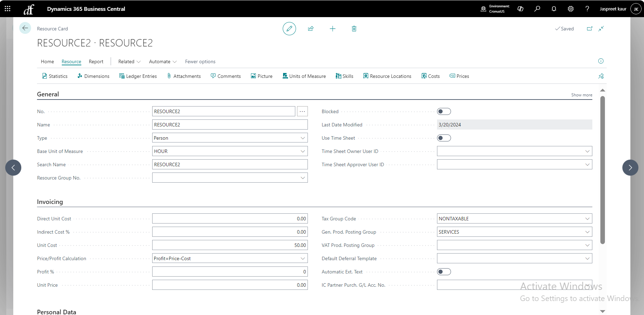
Task: Click the search magnifier icon
Action: (537, 9)
